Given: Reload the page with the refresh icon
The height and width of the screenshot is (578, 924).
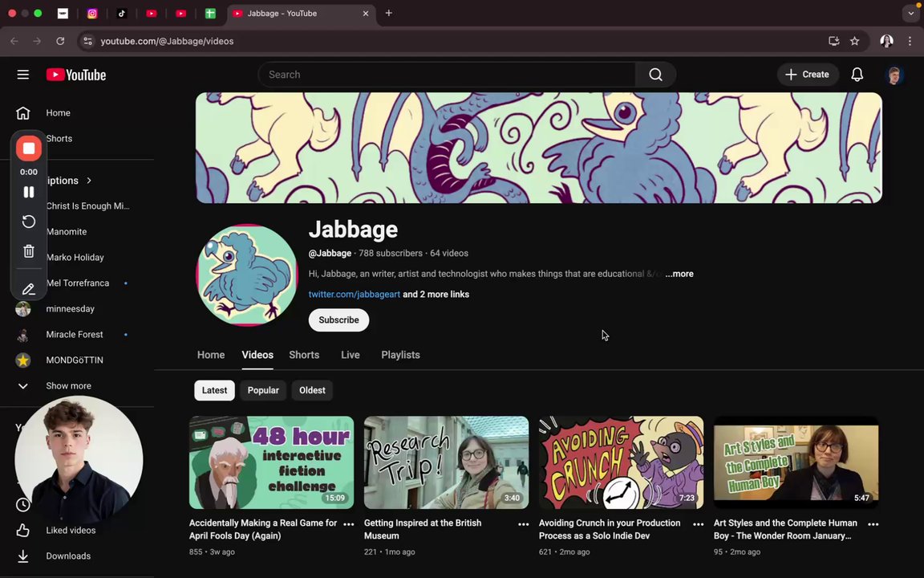Looking at the screenshot, I should pos(60,41).
